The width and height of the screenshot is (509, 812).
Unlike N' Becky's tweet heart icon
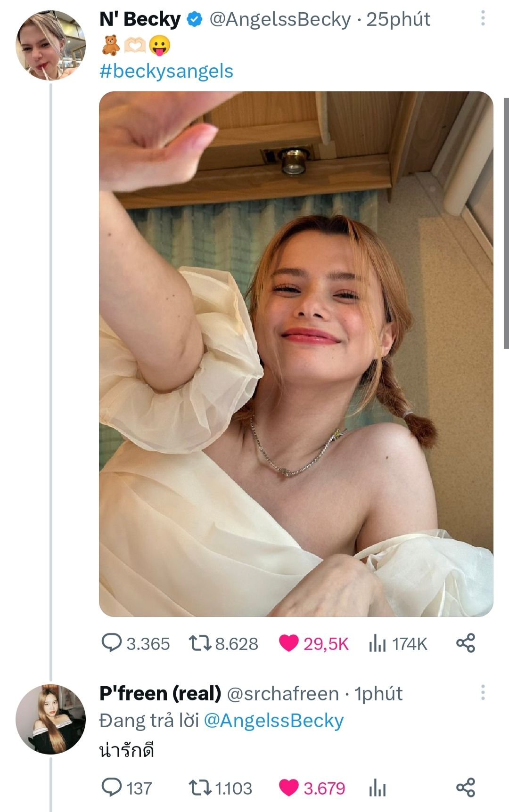pos(288,643)
